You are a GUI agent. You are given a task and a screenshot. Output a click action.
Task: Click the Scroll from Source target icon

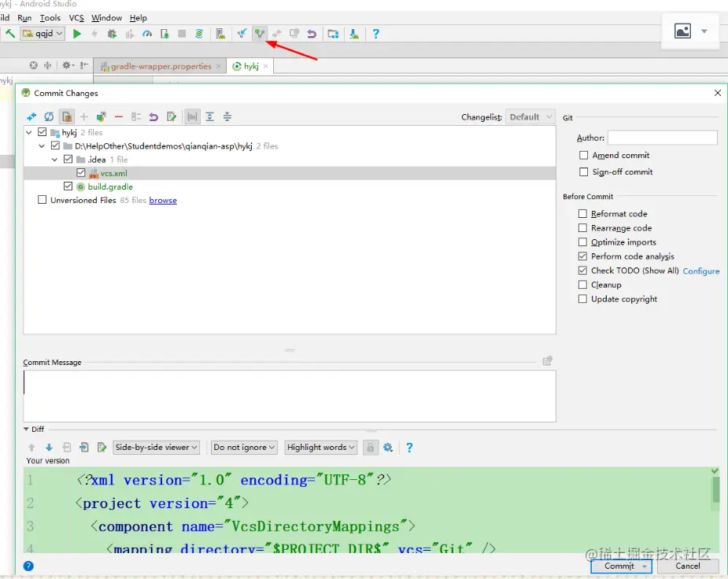click(33, 65)
